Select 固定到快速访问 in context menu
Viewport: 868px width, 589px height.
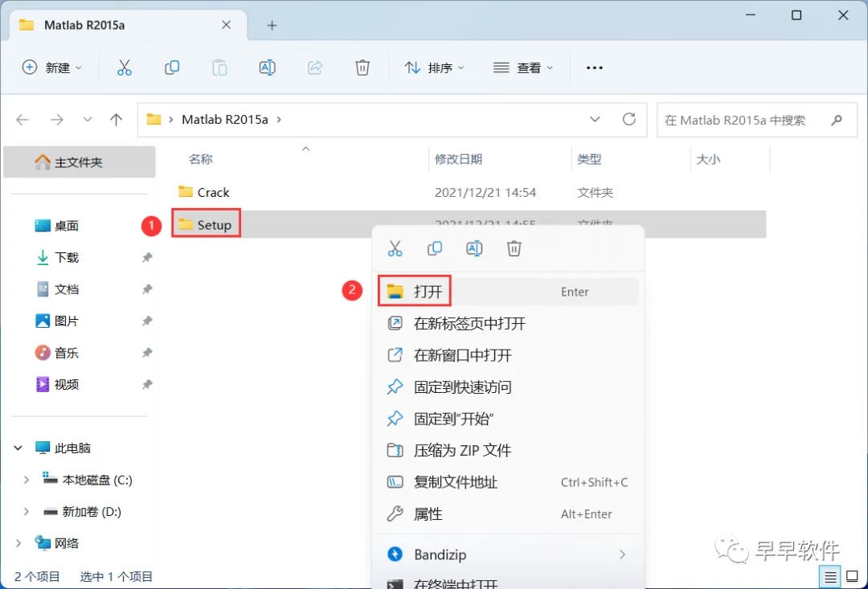point(508,387)
